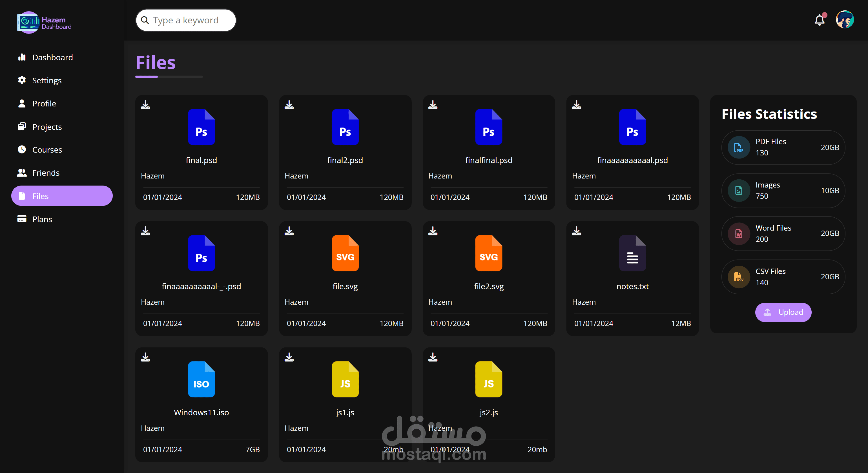Click the Word Files statistics row
The width and height of the screenshot is (868, 473).
pyautogui.click(x=783, y=233)
